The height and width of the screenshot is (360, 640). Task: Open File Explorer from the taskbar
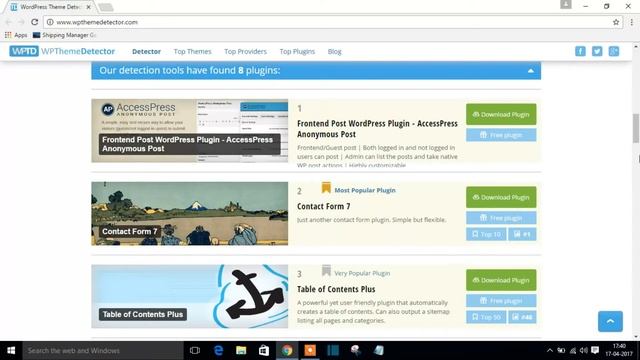tap(241, 351)
